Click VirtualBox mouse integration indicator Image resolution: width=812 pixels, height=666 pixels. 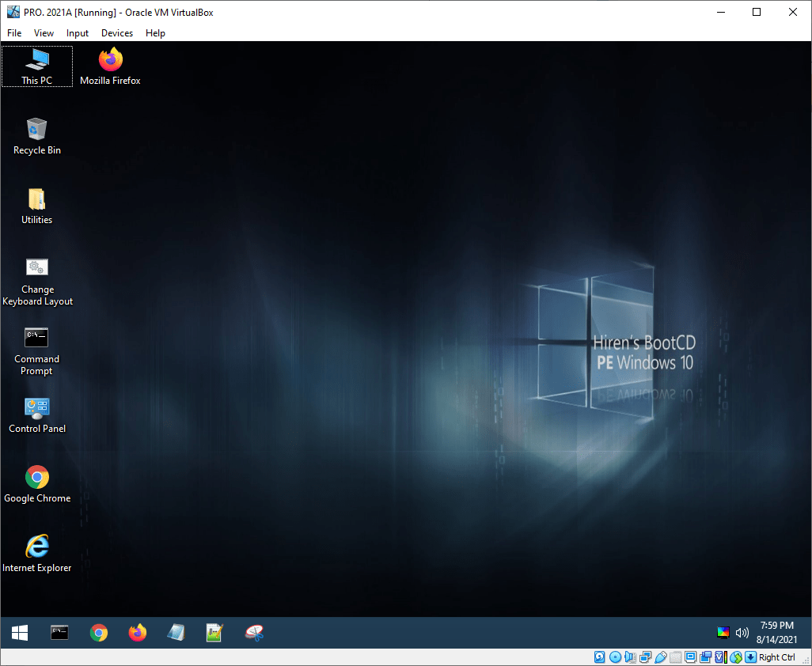pos(735,657)
